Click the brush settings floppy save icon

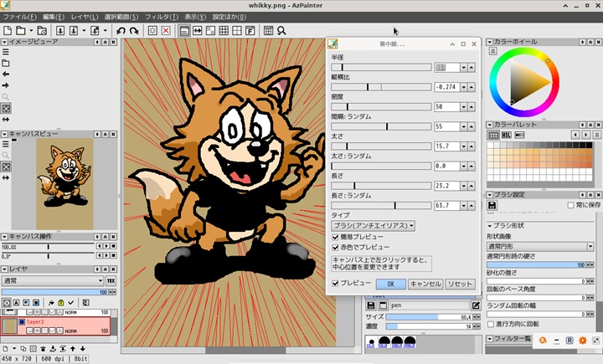[x=492, y=205]
